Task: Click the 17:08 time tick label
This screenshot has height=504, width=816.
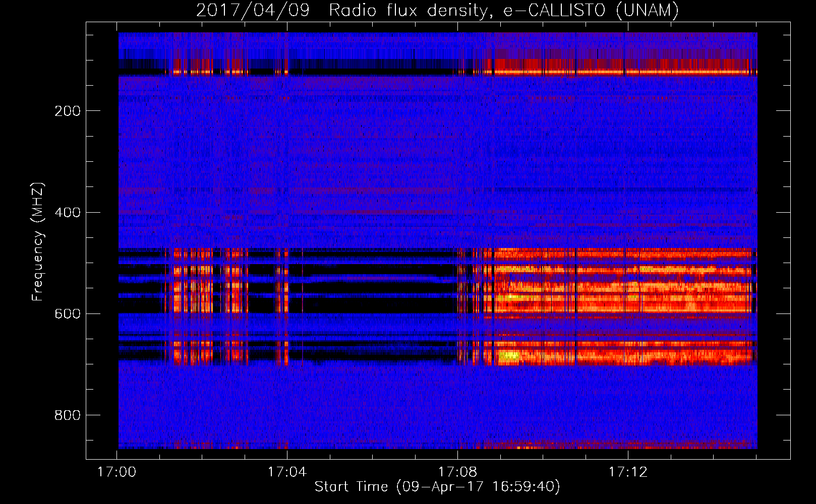Action: click(x=457, y=472)
